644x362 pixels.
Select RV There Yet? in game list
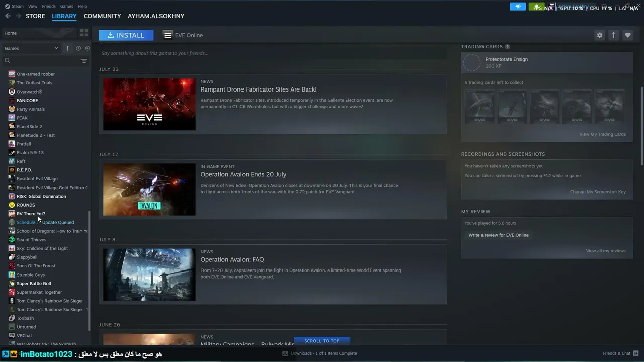(31, 214)
